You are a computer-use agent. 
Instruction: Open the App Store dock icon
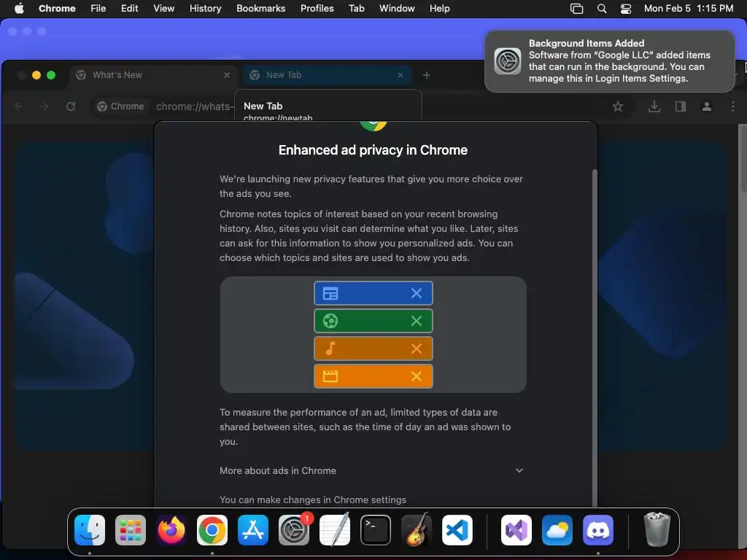click(253, 530)
